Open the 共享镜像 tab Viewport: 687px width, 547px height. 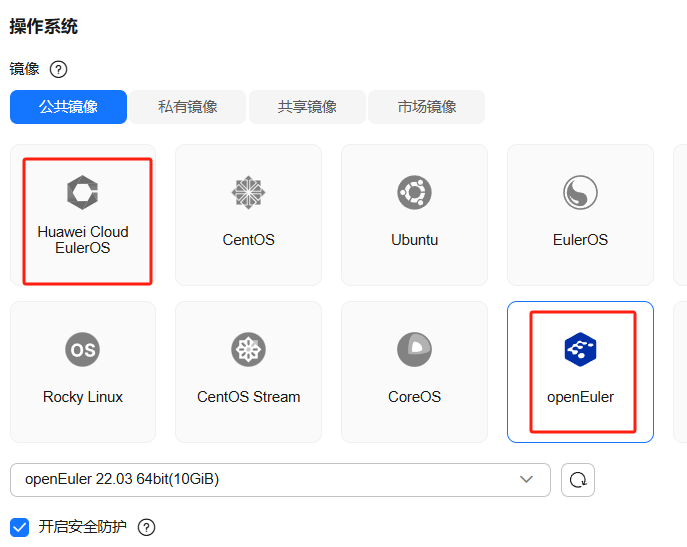307,107
